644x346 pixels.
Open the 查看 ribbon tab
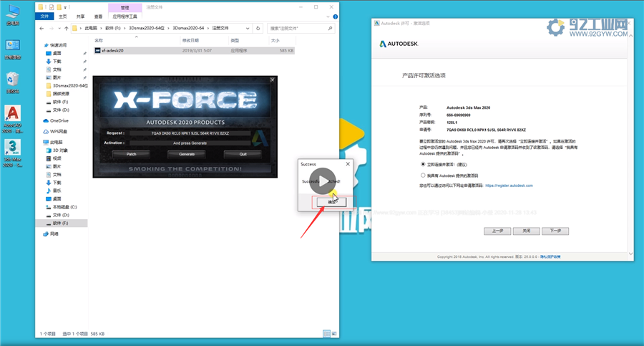click(98, 16)
